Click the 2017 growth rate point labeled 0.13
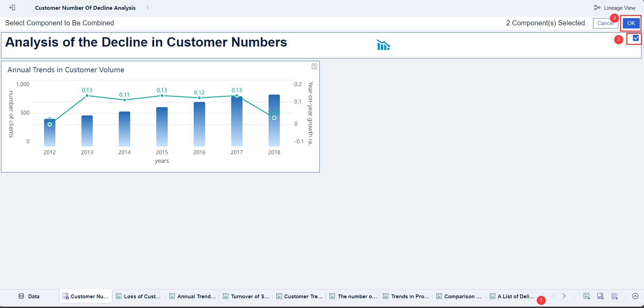 (x=237, y=96)
